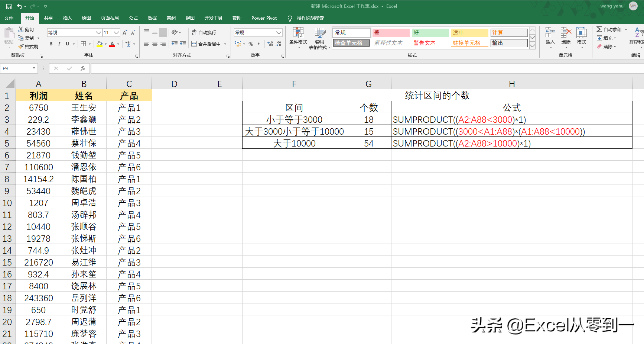The image size is (644, 344).
Task: Open the AutoSum (自动求和) dropdown arrow
Action: [626, 29]
